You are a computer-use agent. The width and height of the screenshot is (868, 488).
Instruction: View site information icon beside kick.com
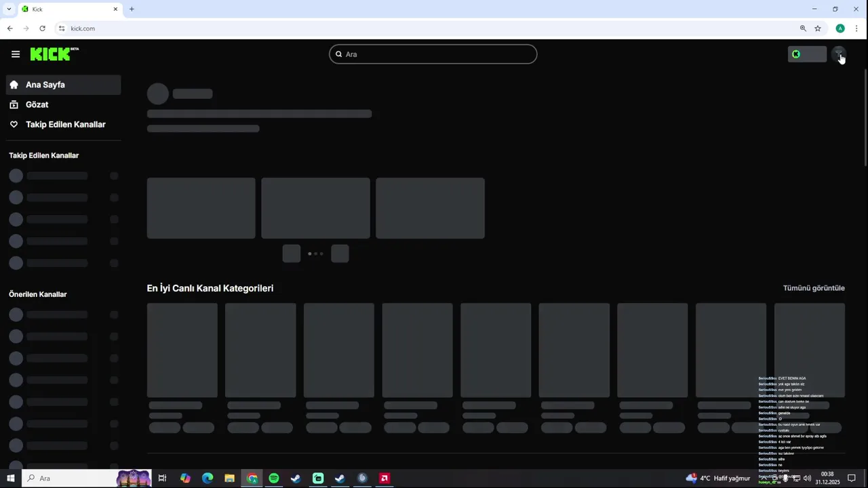pyautogui.click(x=62, y=28)
